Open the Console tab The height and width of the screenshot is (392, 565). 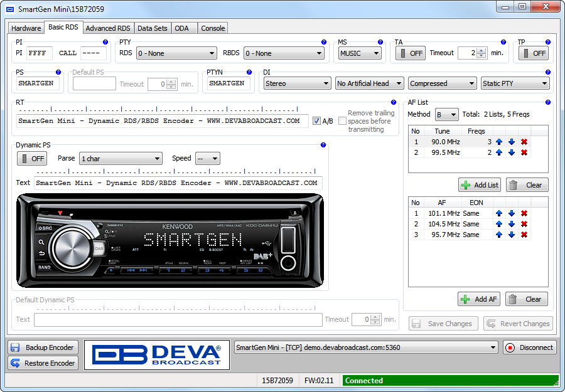[x=213, y=28]
